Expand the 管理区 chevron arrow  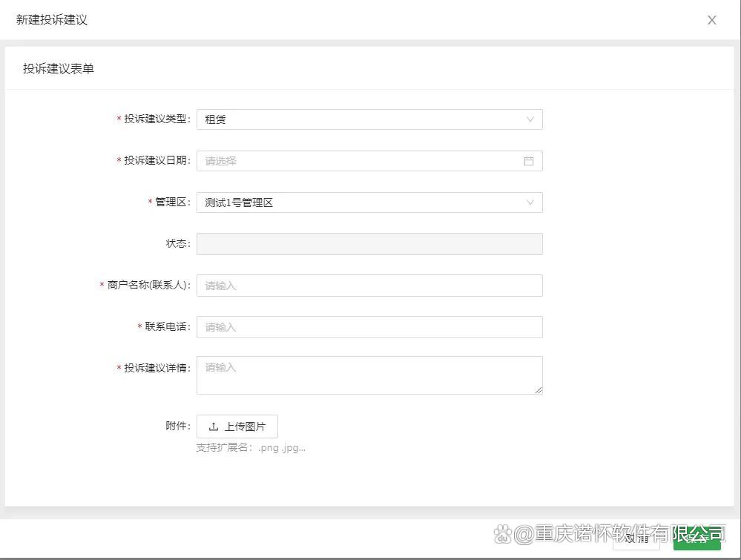[530, 202]
